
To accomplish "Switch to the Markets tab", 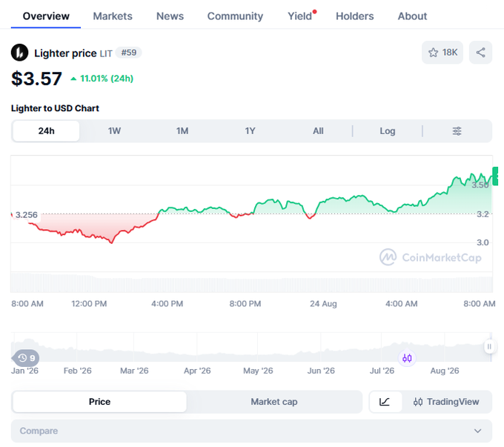I will coord(113,16).
